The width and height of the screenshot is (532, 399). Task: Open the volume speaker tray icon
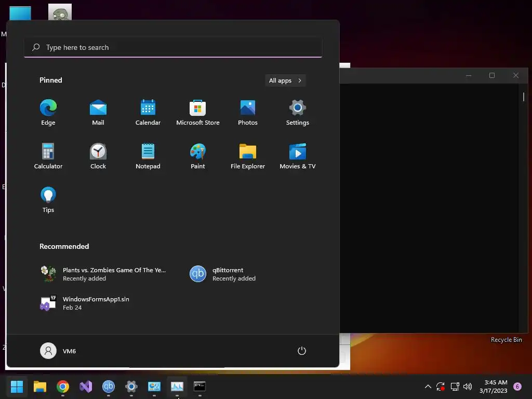[468, 387]
